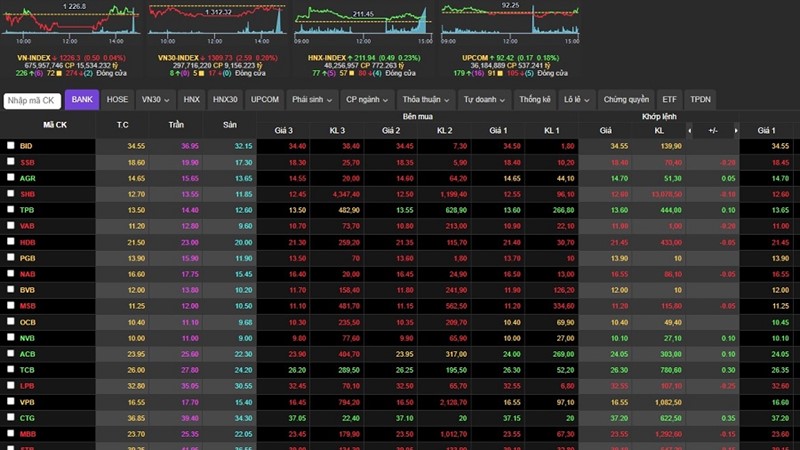Click PGB floor price 11.90
The width and height of the screenshot is (800, 450).
pos(243,258)
